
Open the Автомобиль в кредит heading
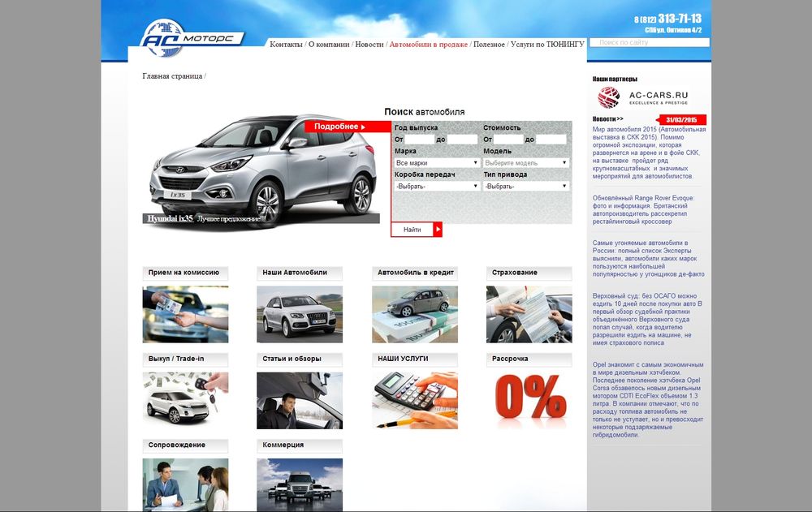point(415,273)
